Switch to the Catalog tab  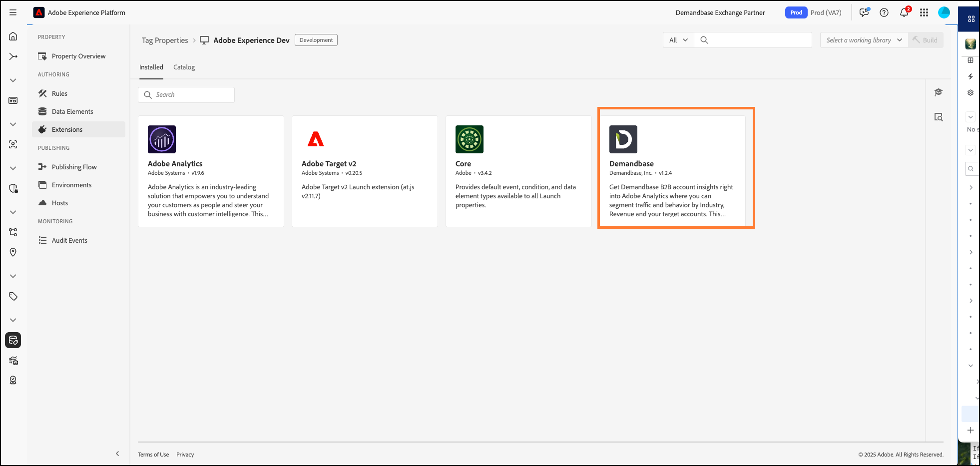click(x=184, y=67)
